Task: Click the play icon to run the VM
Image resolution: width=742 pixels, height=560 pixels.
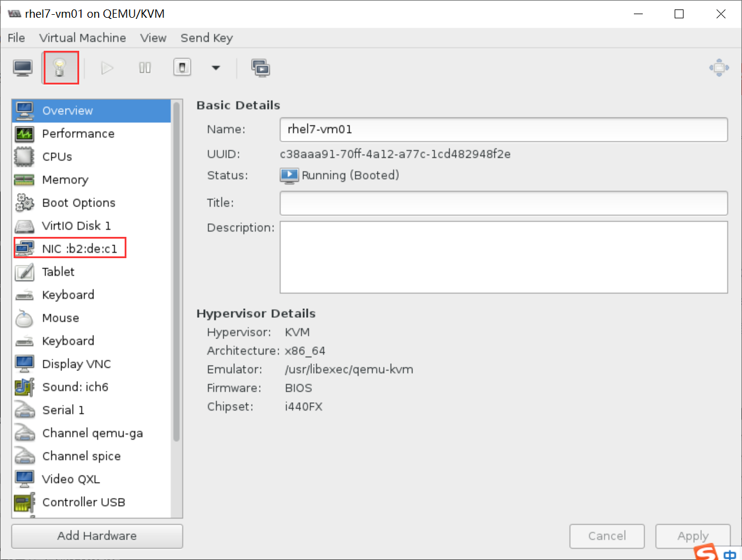Action: (x=107, y=67)
